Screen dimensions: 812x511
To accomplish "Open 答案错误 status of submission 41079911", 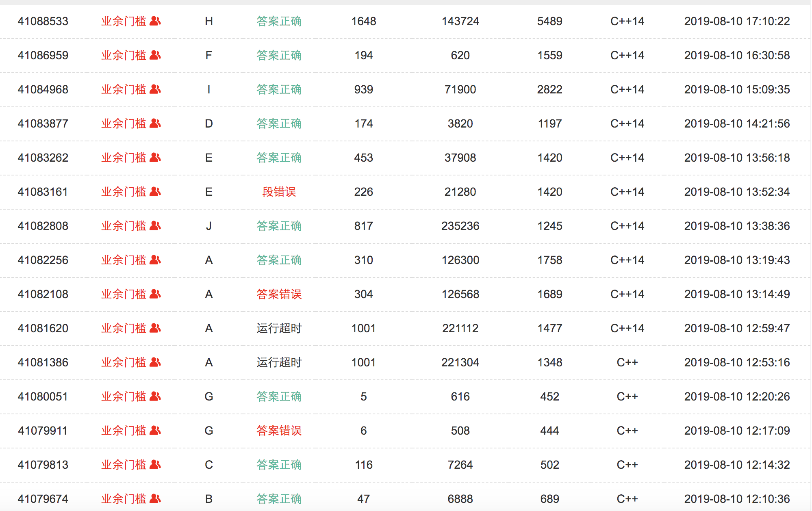I will point(279,431).
